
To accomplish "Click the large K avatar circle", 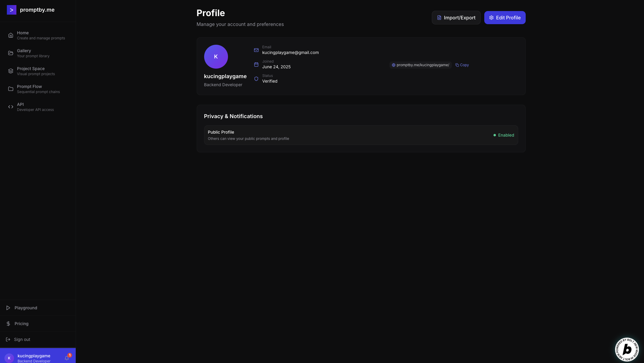I will pyautogui.click(x=216, y=57).
